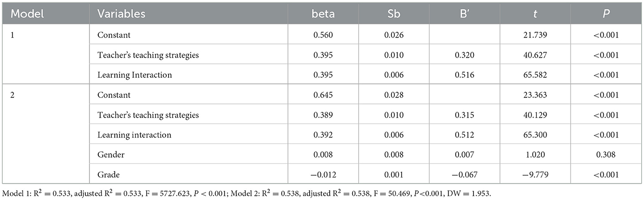Select the t value 21.739

pos(534,35)
